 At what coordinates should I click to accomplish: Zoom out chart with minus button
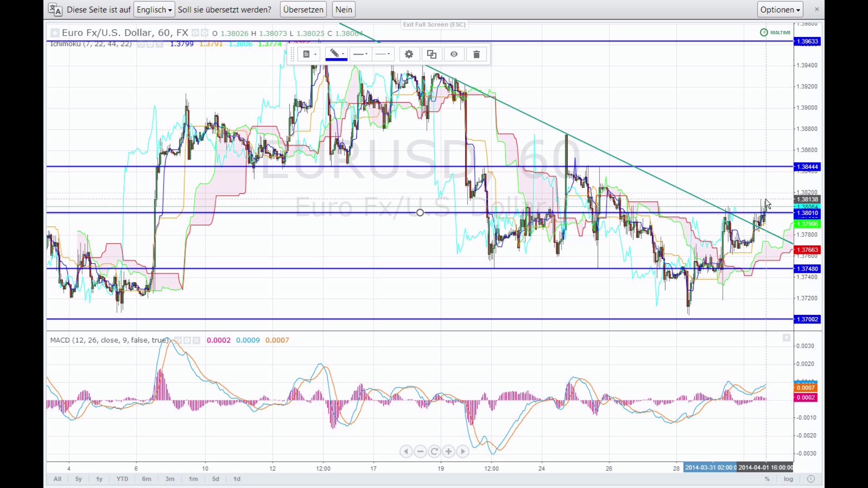pos(420,451)
